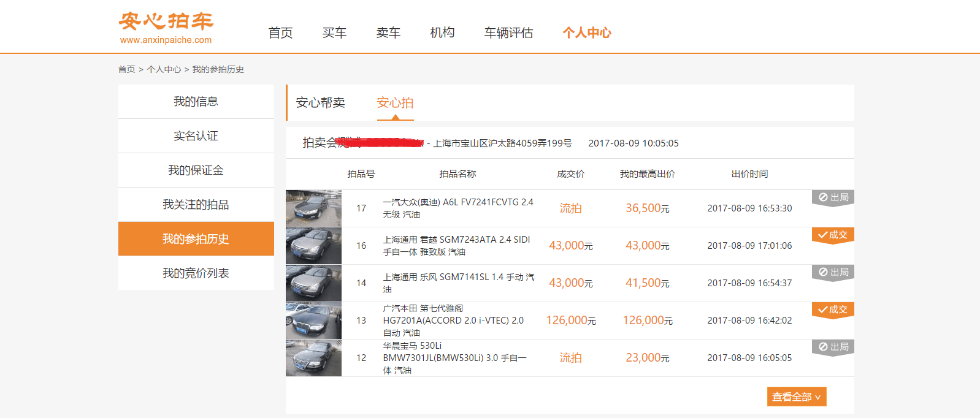Open the 首页 navigation item
Viewport: 980px width, 418px height.
280,32
